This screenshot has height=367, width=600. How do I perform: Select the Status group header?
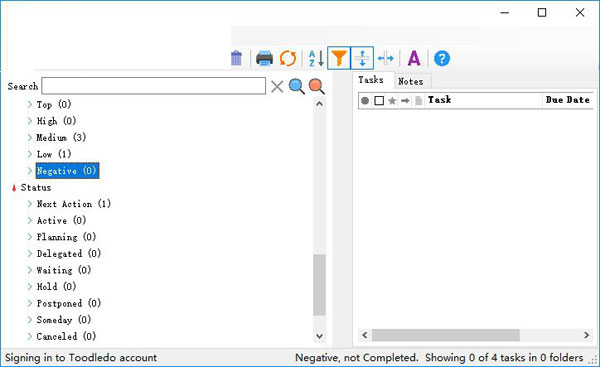pos(36,188)
